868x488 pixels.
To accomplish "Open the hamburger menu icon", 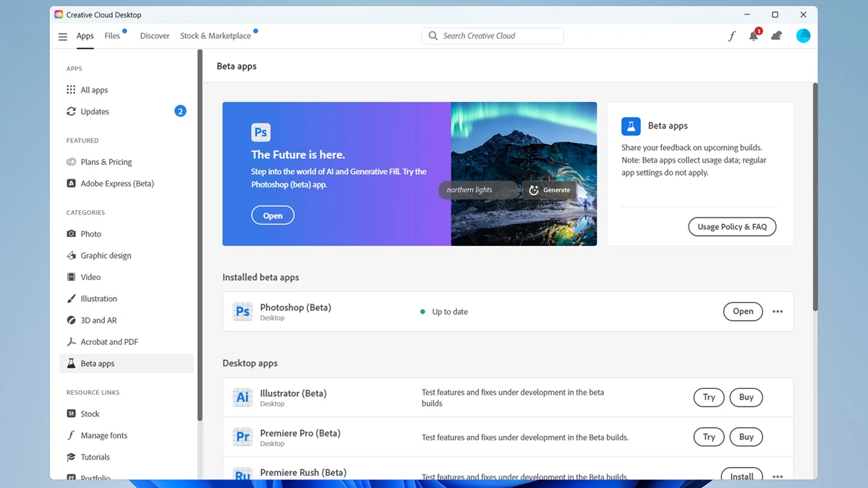I will pos(63,36).
